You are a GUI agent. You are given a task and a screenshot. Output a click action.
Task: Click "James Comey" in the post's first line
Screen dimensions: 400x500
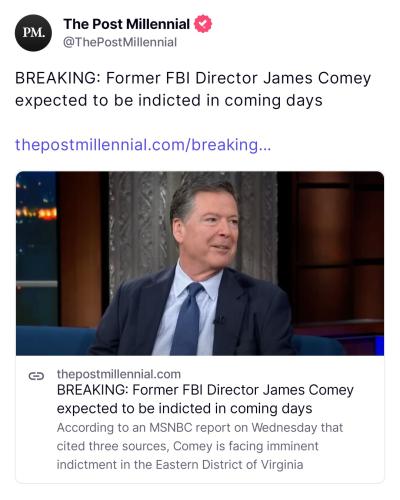click(317, 79)
